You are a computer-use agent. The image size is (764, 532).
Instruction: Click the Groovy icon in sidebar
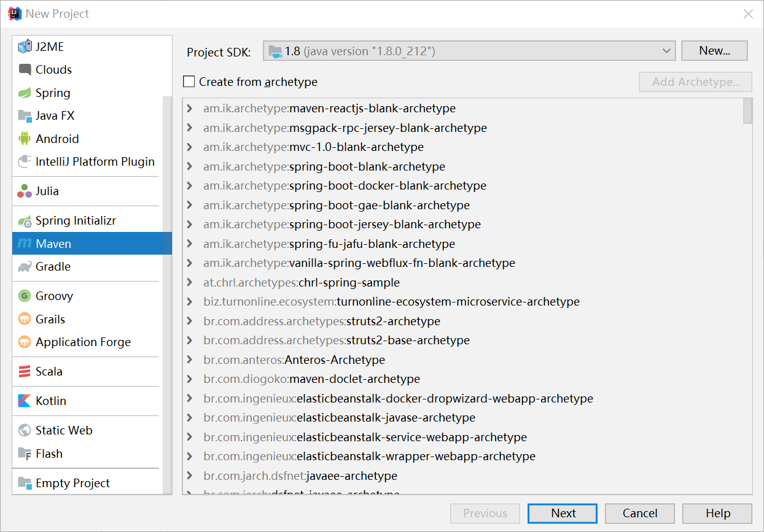tap(25, 296)
